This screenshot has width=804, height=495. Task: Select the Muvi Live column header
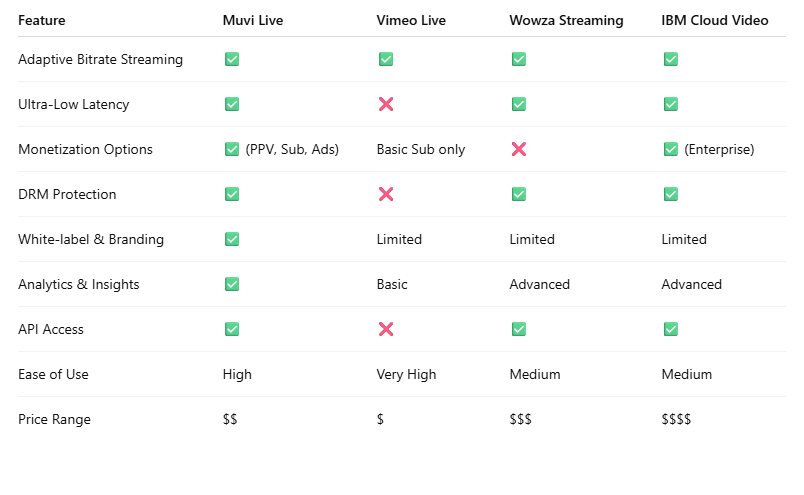pyautogui.click(x=253, y=21)
